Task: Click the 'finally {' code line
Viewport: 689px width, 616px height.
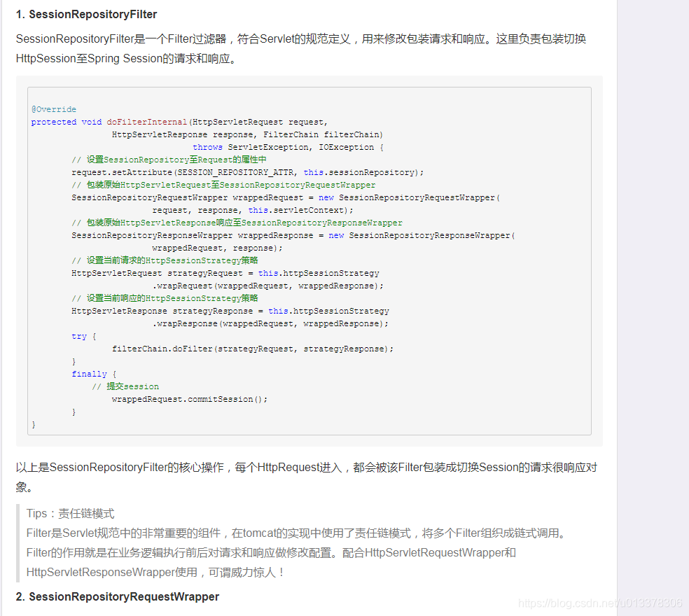Action: click(94, 374)
